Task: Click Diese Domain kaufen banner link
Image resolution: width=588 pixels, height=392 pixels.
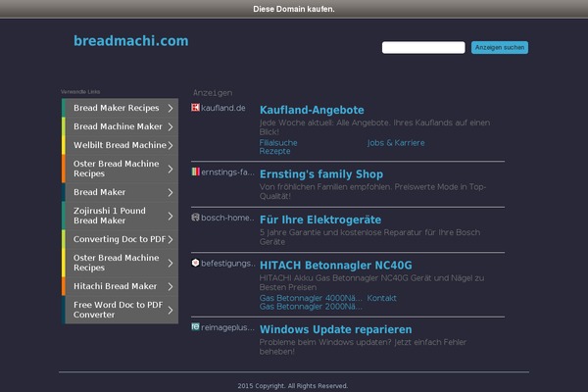Action: [294, 9]
